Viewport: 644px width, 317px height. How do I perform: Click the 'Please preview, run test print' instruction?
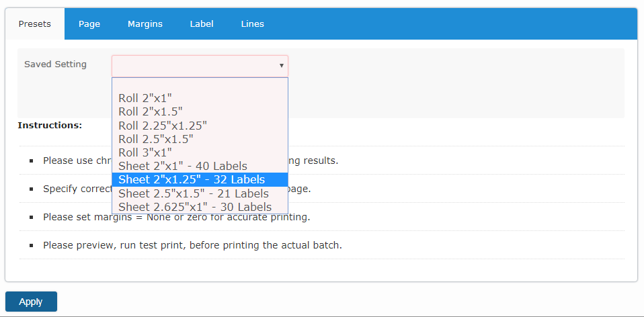pos(193,245)
